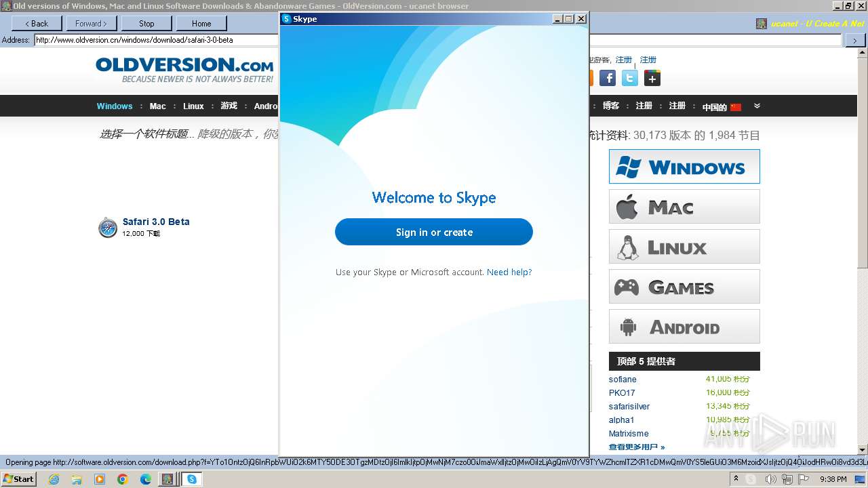Click the 查看更多用户 link
The width and height of the screenshot is (868, 488).
point(637,447)
